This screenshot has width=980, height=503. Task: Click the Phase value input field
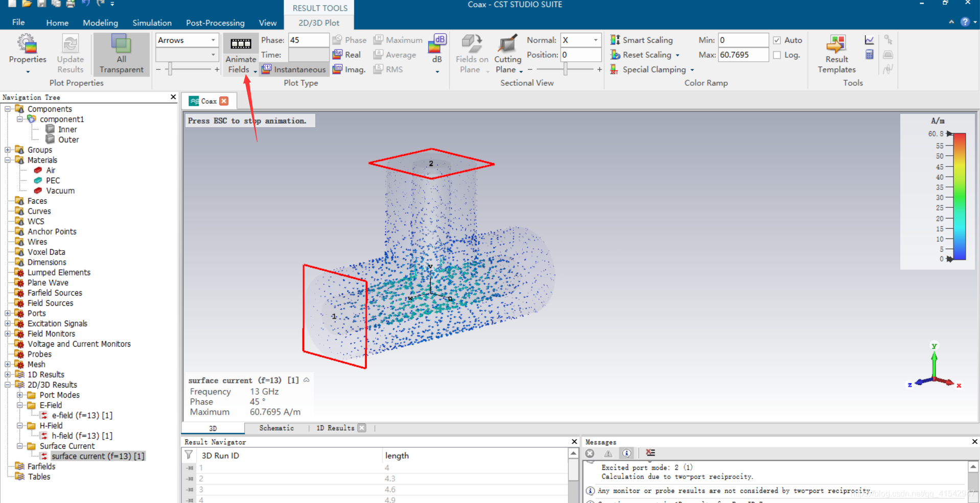tap(309, 40)
